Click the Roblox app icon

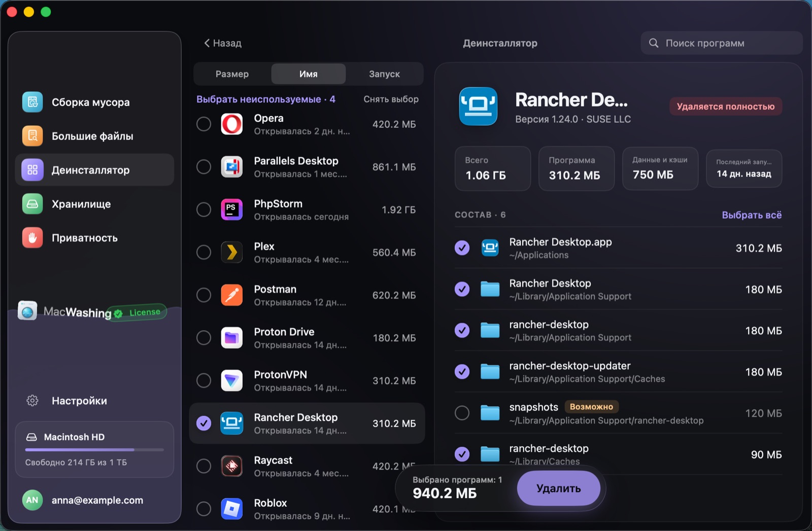pyautogui.click(x=232, y=509)
